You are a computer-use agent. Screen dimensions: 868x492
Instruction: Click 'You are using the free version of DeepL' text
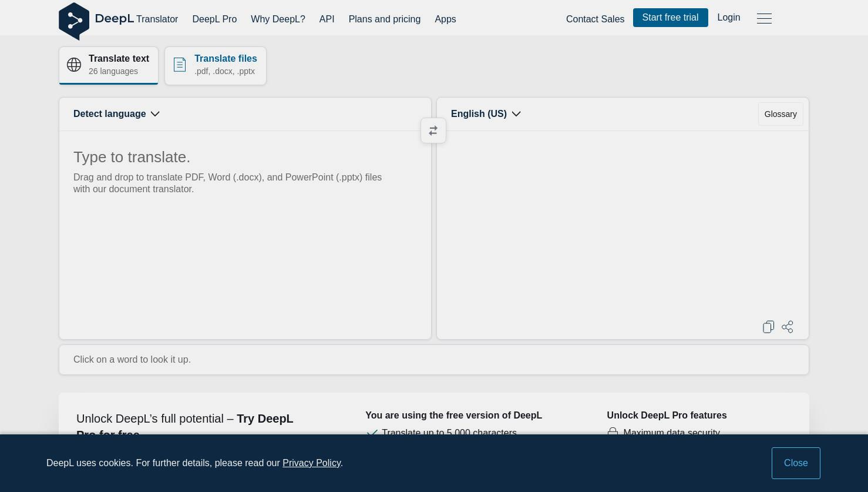point(453,416)
